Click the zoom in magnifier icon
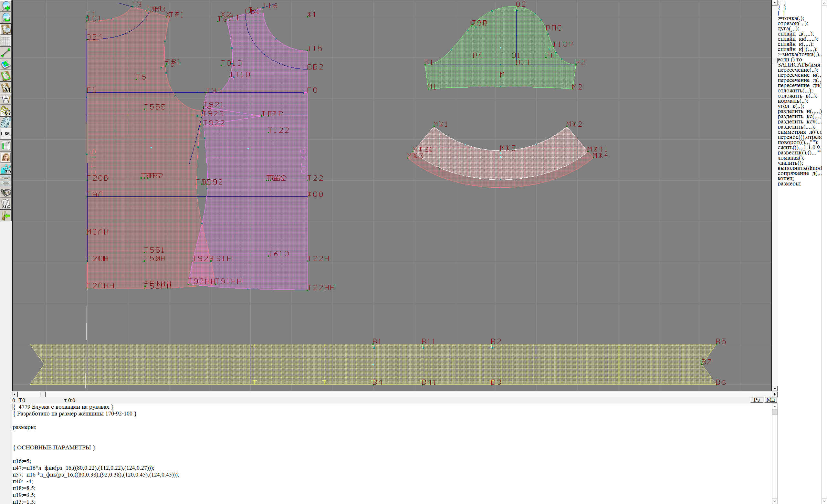This screenshot has width=827, height=504. tap(6, 6)
